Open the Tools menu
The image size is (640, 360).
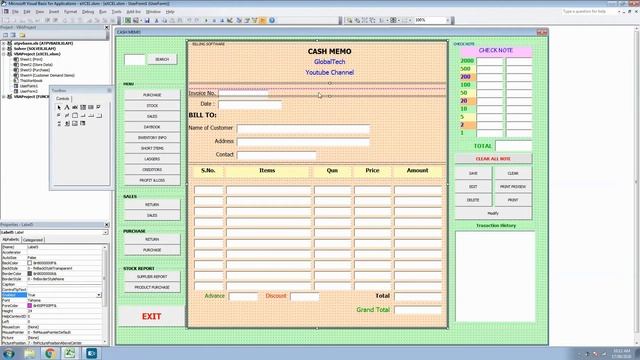117,12
